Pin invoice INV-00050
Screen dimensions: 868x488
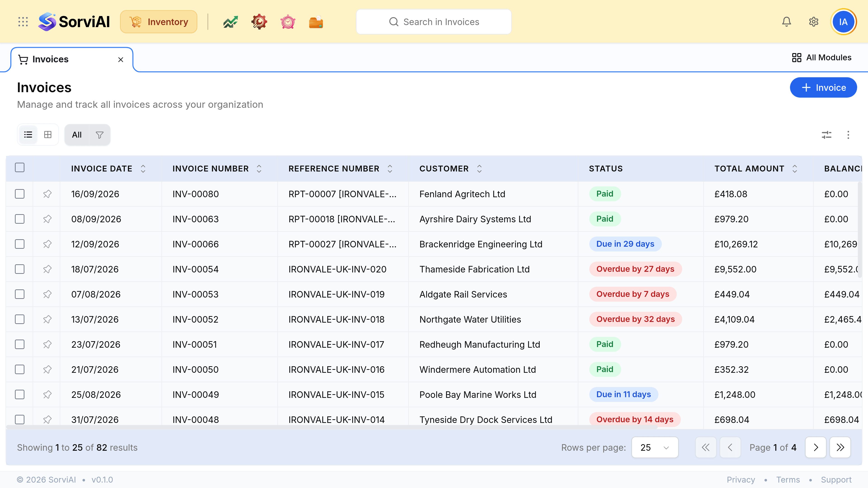pyautogui.click(x=47, y=369)
